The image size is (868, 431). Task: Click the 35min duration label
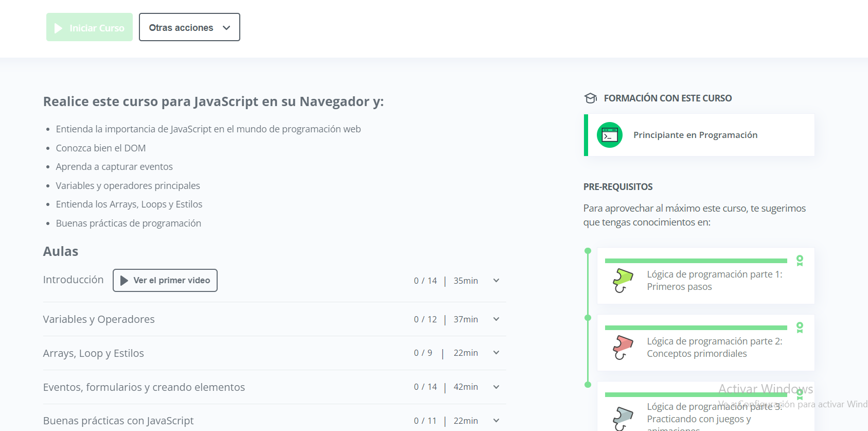click(466, 281)
